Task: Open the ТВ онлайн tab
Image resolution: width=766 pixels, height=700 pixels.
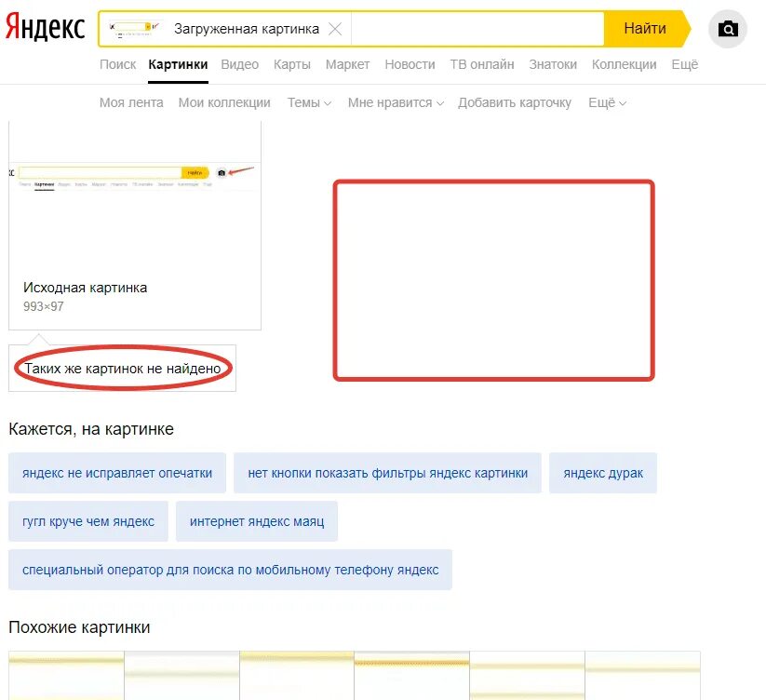Action: 482,64
